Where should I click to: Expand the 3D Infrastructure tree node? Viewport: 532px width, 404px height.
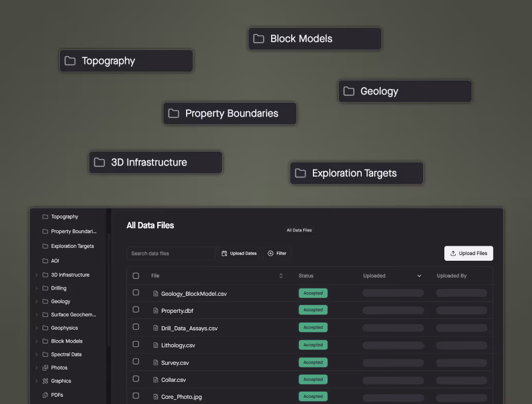[x=36, y=275]
